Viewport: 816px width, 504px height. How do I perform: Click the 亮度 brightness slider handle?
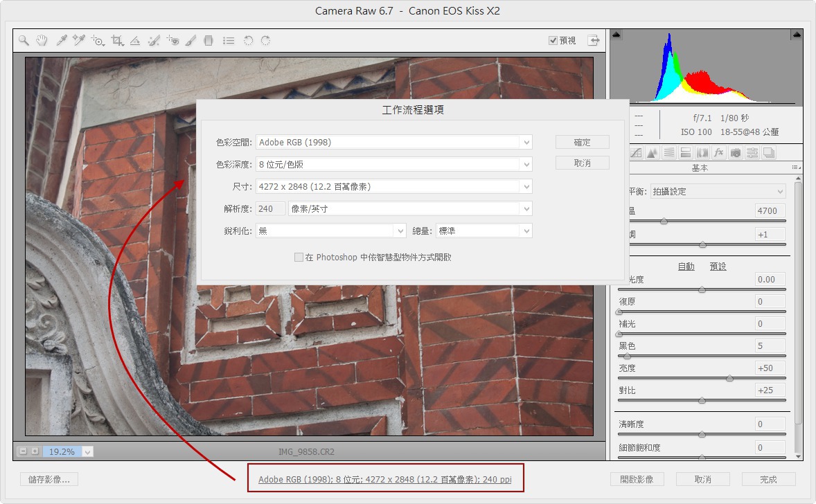729,379
